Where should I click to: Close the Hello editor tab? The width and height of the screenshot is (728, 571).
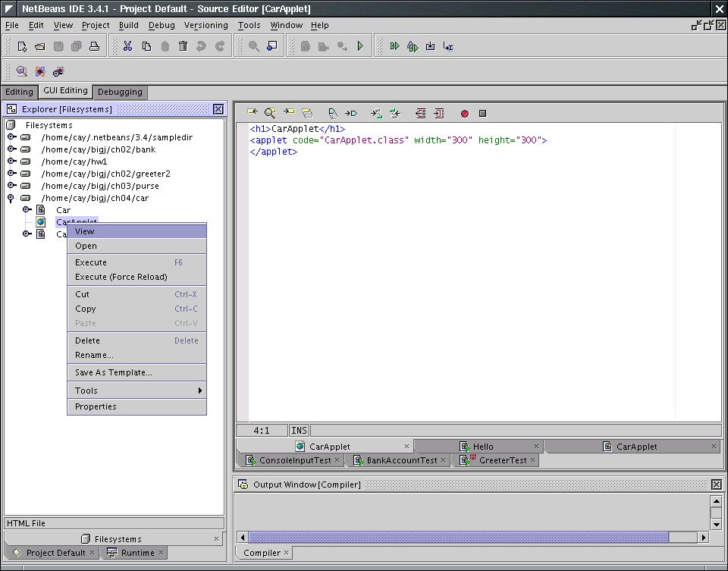click(536, 446)
